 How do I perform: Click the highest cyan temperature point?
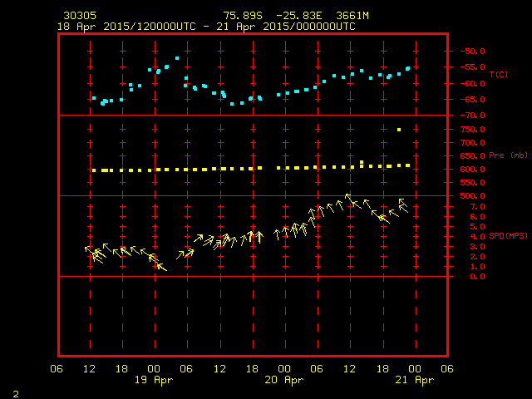(177, 58)
